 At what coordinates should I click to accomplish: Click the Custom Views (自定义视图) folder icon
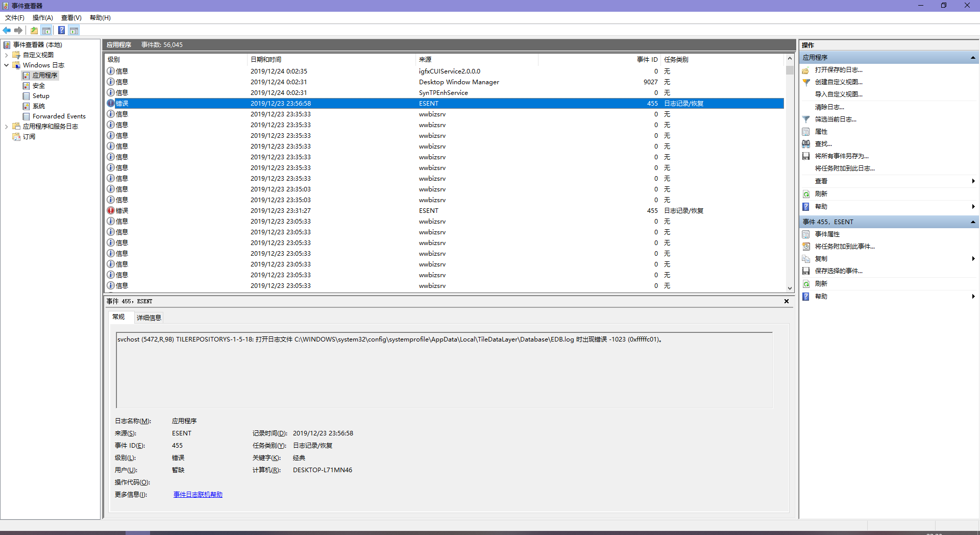pyautogui.click(x=16, y=55)
